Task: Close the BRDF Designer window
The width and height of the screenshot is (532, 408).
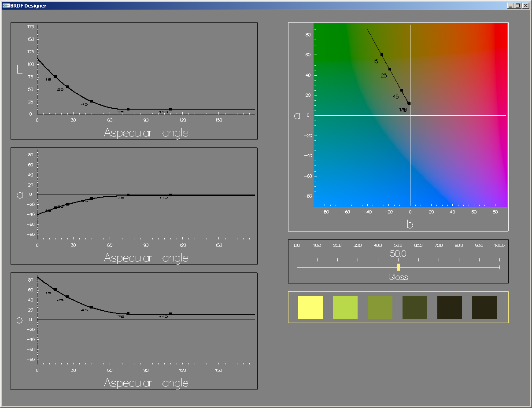Action: [525, 6]
